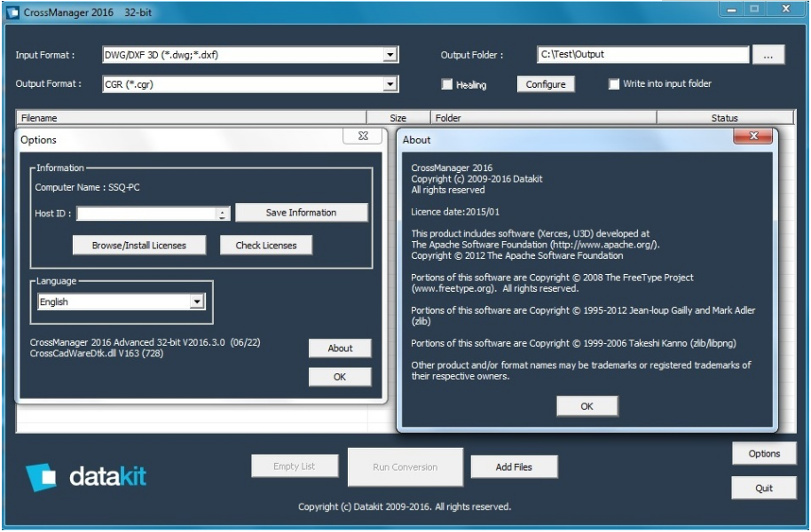Confirm Options dialog with OK

[340, 377]
